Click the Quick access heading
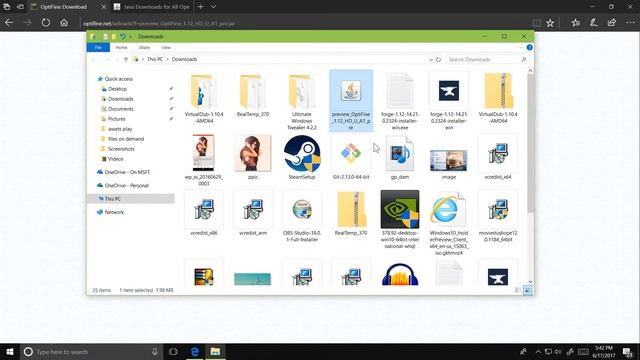 coord(118,79)
